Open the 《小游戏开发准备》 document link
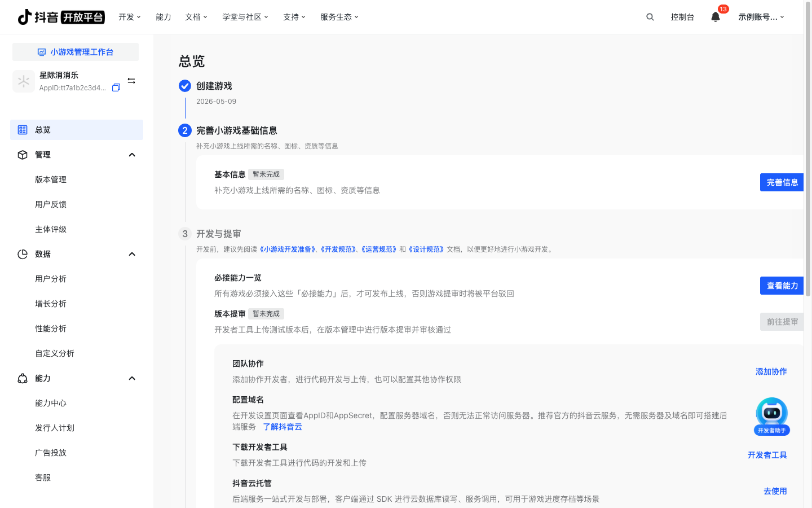 [x=287, y=249]
